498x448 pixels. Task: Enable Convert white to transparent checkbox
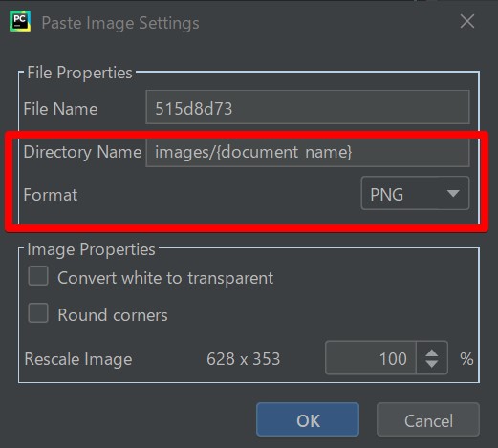point(38,276)
